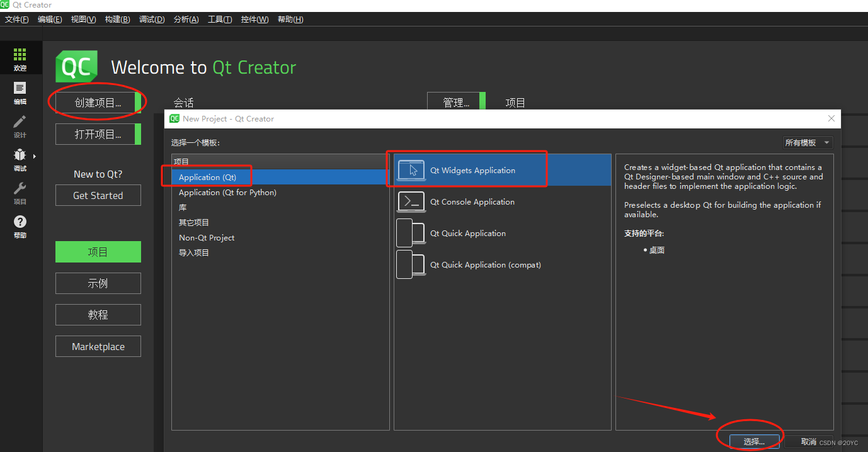Click the New to Qt? text

[98, 174]
